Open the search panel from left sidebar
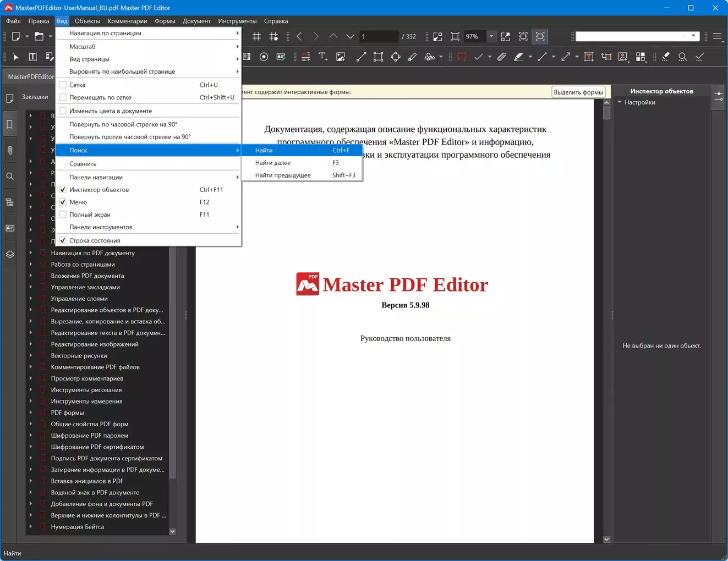This screenshot has width=728, height=561. point(10,177)
